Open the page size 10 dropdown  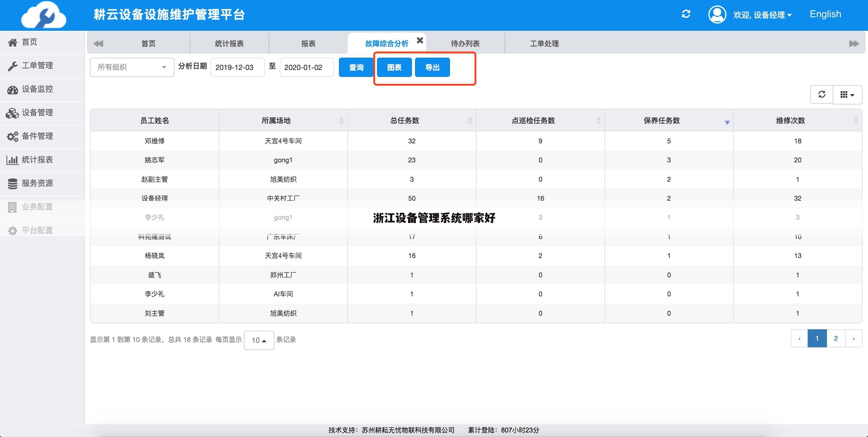[259, 340]
